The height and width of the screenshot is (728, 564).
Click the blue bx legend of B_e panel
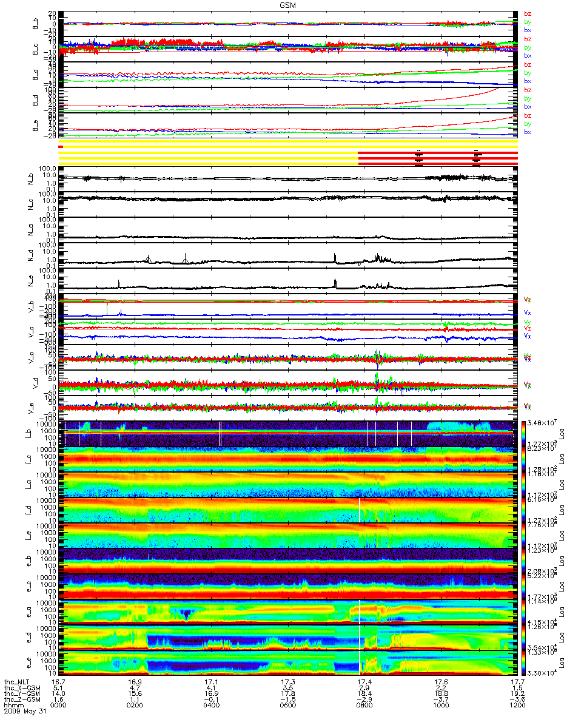pyautogui.click(x=528, y=132)
